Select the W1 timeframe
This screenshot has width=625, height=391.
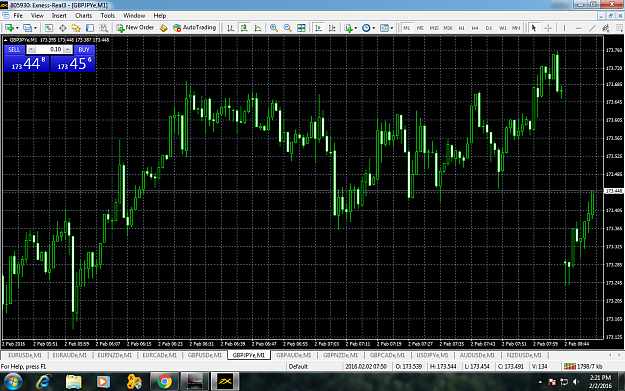click(503, 28)
